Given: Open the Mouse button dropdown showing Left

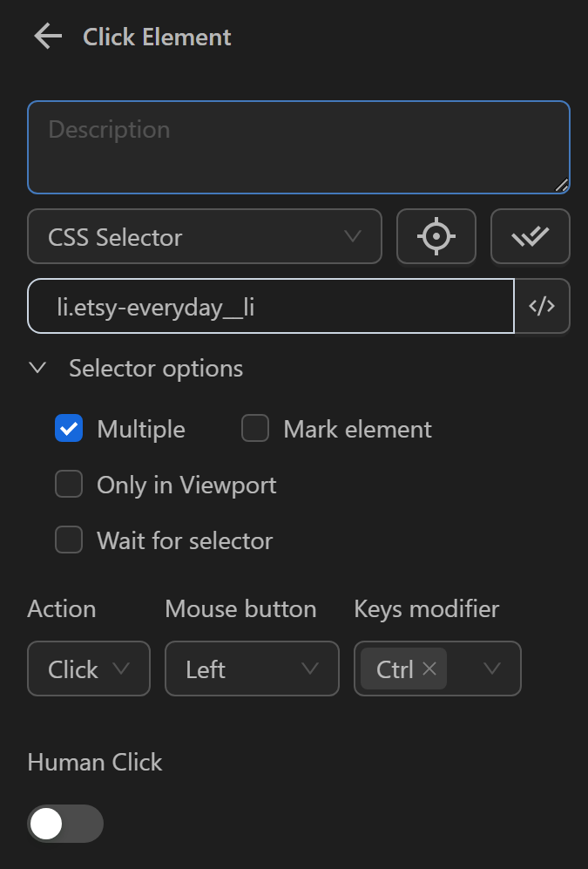Looking at the screenshot, I should point(252,669).
